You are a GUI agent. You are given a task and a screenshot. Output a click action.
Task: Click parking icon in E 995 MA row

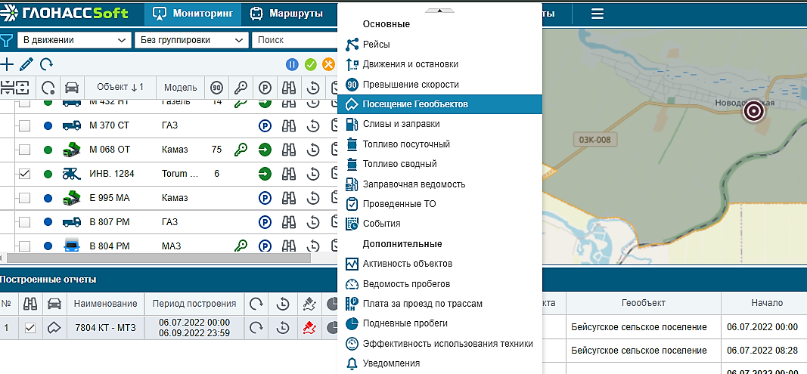(265, 198)
